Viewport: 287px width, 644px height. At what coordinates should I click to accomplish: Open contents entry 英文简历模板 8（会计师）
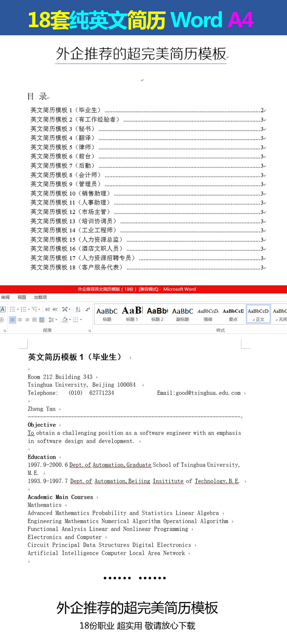(x=148, y=175)
